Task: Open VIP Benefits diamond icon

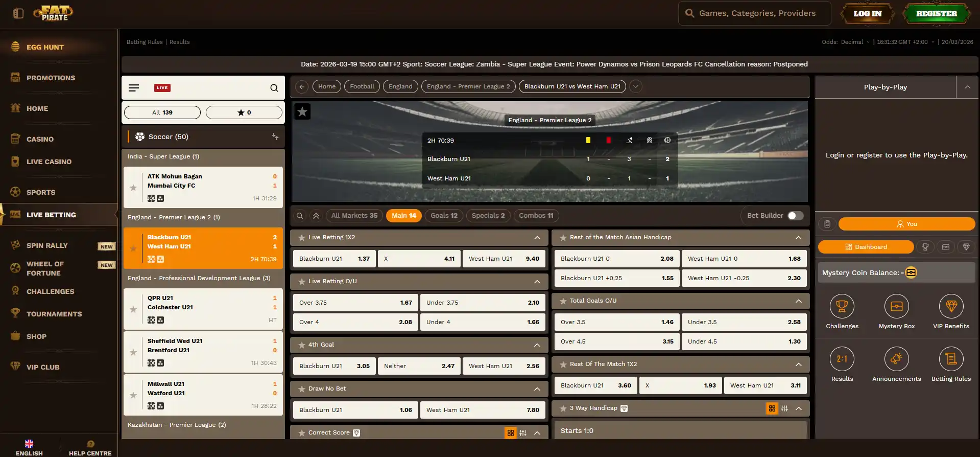Action: [x=951, y=306]
